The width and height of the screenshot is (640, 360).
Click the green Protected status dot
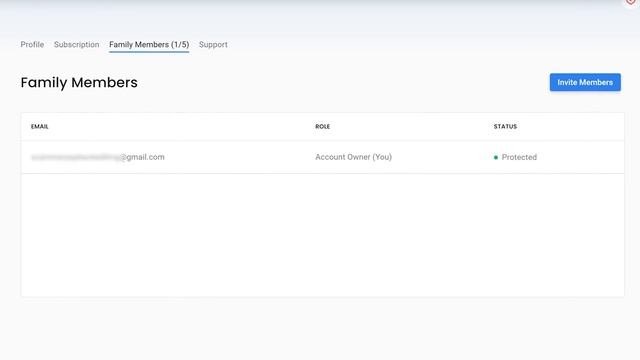[x=496, y=157]
